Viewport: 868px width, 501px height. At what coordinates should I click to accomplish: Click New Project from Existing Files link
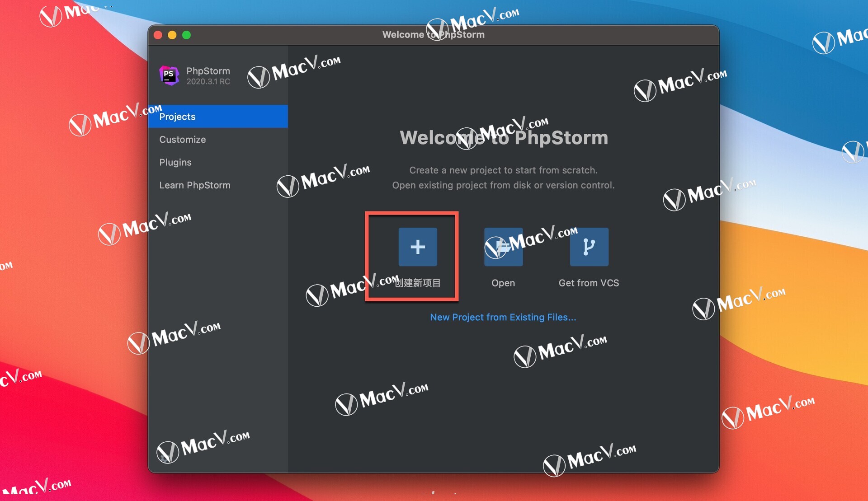tap(503, 317)
